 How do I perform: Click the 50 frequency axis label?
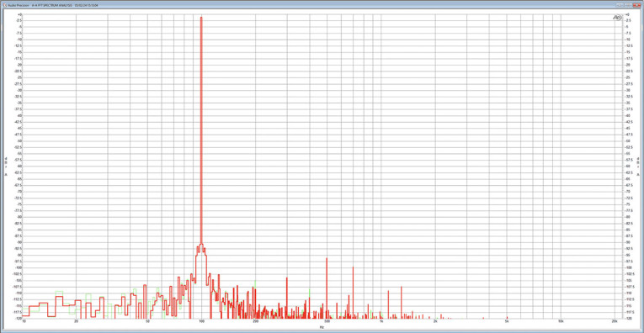[x=147, y=321]
